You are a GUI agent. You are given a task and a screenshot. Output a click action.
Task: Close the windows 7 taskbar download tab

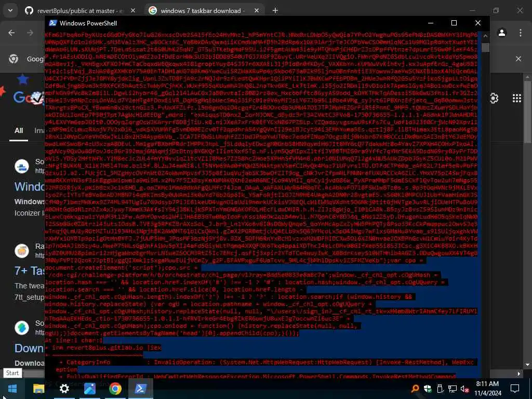[x=257, y=10]
